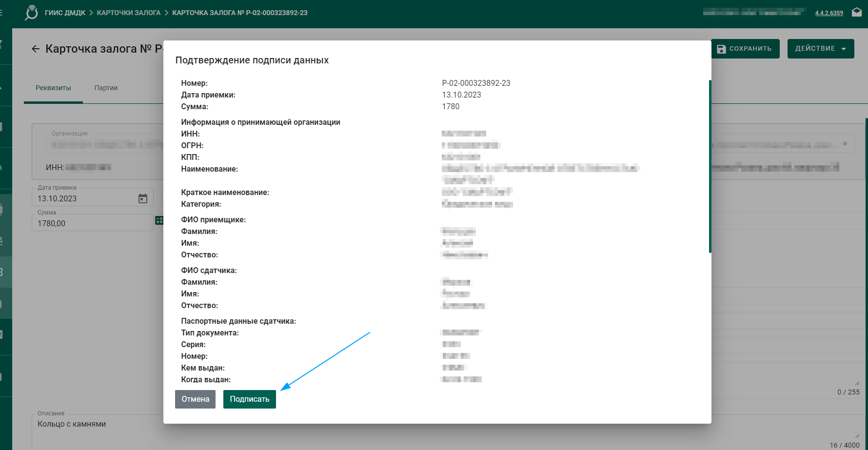
Task: Click the Подписать button in the dialog
Action: [x=249, y=399]
